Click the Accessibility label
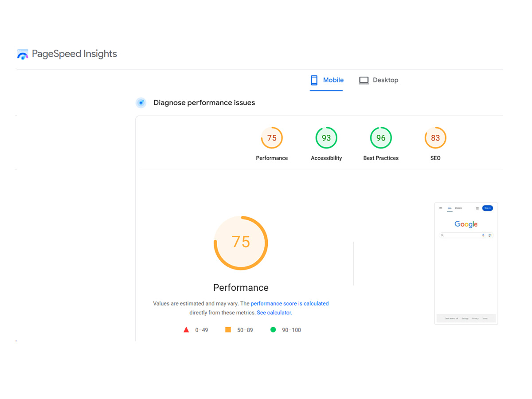Image resolution: width=532 pixels, height=399 pixels. coord(326,158)
